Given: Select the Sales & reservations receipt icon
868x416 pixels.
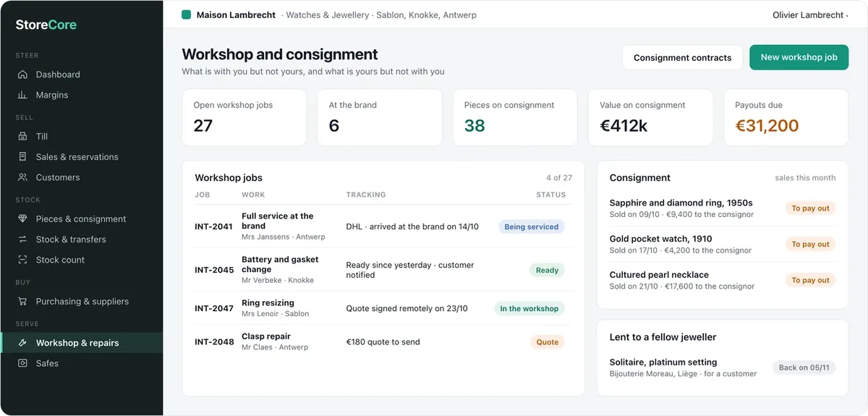Looking at the screenshot, I should point(22,157).
